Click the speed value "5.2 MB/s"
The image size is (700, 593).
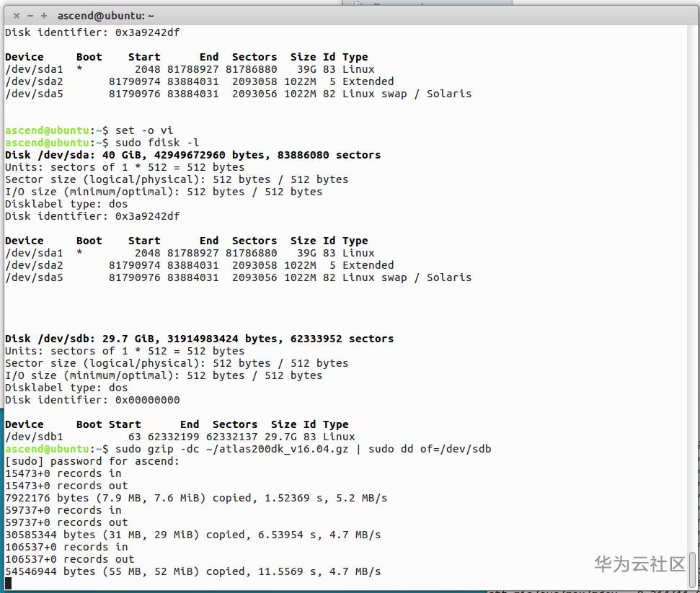tap(362, 498)
